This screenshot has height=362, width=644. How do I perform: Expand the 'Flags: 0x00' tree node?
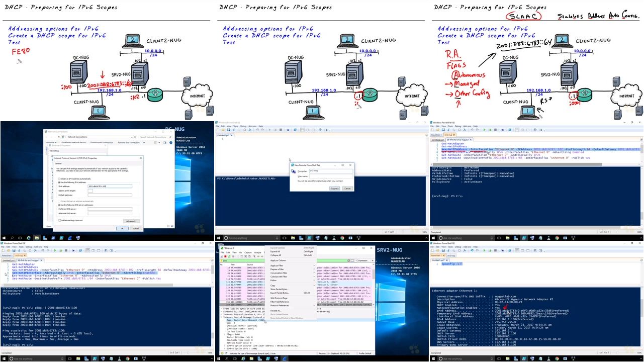(x=225, y=334)
